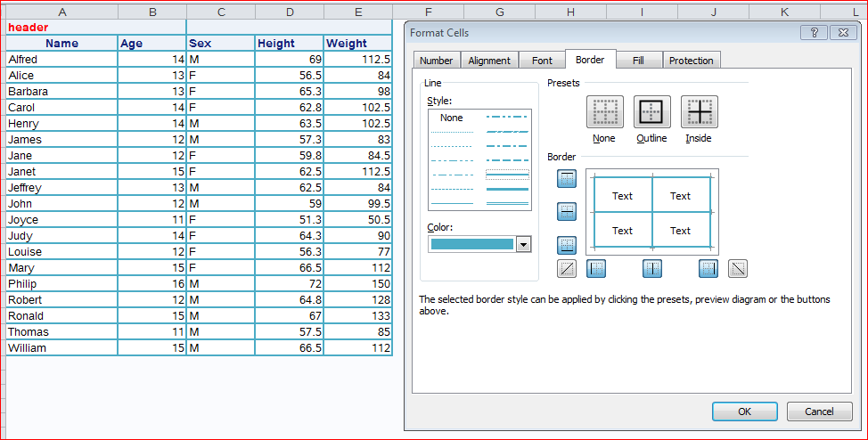Apply the Inside border preset
The height and width of the screenshot is (440, 868).
(699, 112)
